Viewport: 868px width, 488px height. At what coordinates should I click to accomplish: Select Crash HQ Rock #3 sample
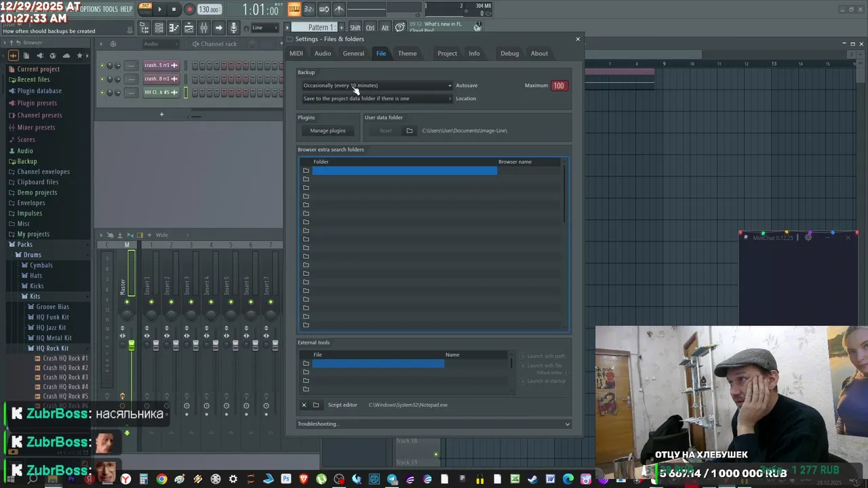(65, 377)
